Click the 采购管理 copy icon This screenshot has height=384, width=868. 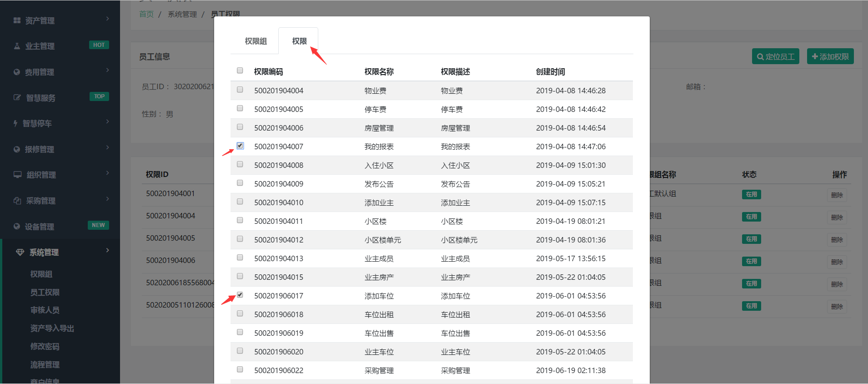click(x=17, y=201)
